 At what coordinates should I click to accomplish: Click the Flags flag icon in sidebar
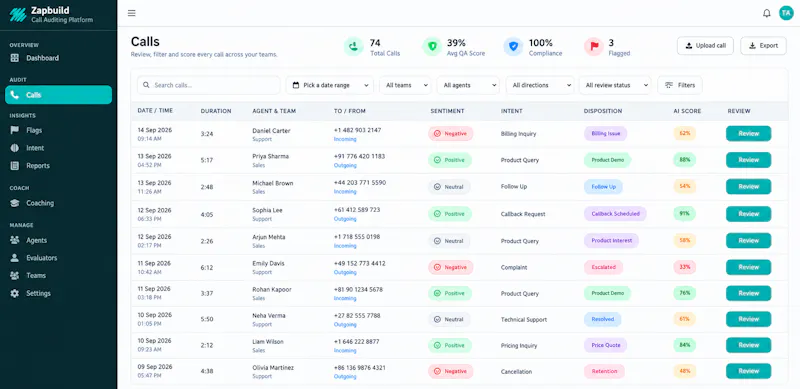pyautogui.click(x=15, y=130)
